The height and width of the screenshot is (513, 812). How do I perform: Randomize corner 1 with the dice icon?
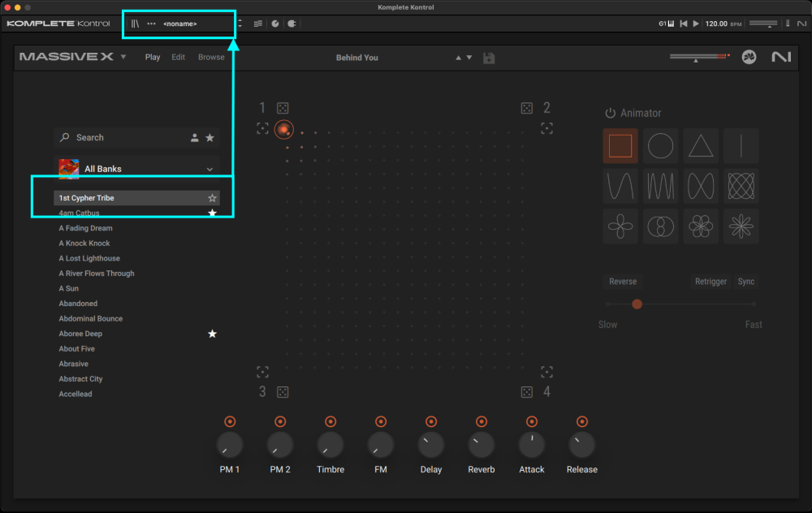coord(283,108)
